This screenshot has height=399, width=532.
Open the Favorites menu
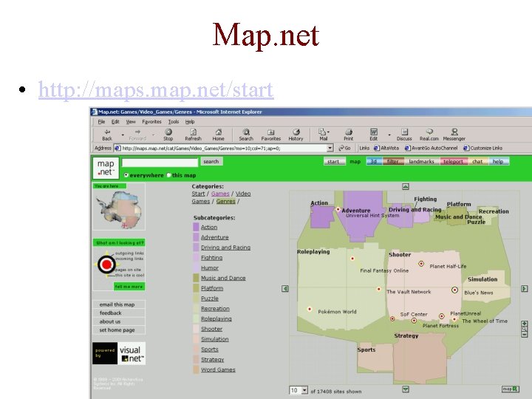pos(151,121)
